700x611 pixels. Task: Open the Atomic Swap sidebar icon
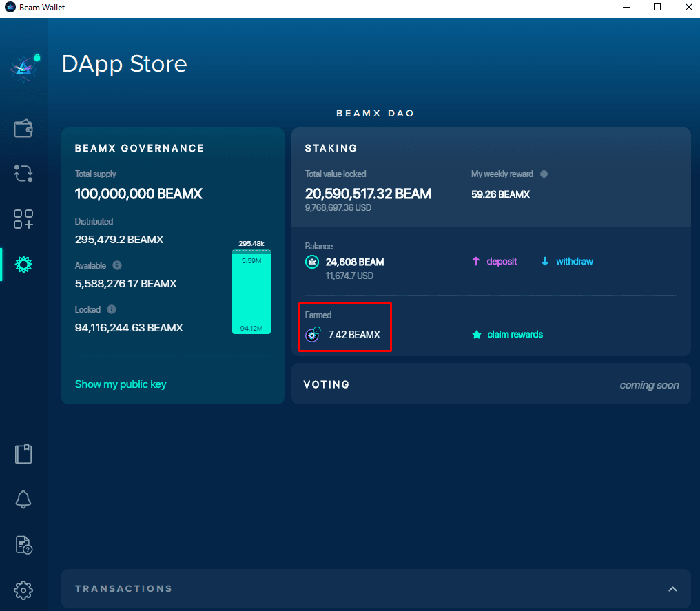tap(23, 174)
